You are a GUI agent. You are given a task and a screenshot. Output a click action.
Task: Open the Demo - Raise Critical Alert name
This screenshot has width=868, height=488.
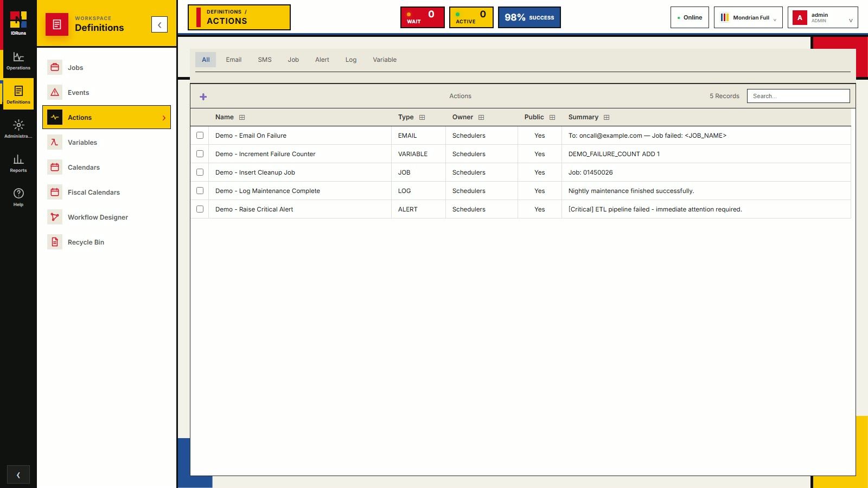coord(254,209)
